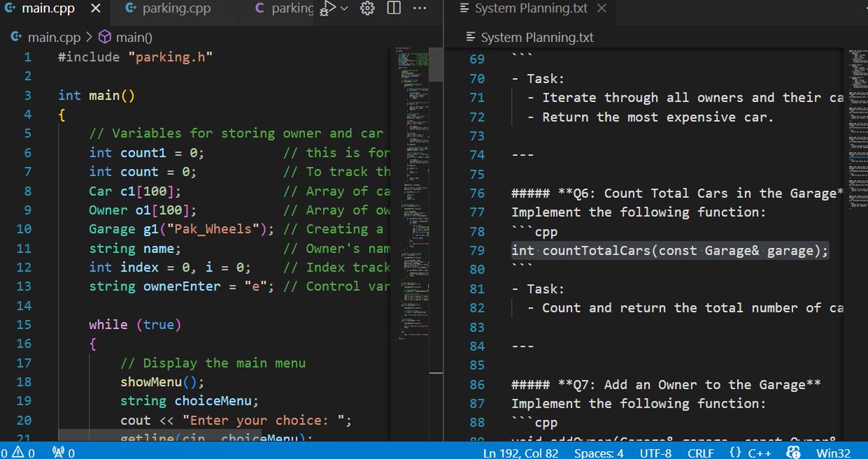Click the string name; declaration
This screenshot has width=868, height=459.
coord(135,248)
